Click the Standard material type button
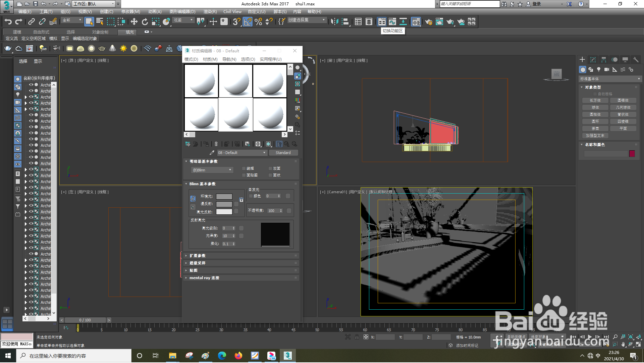 tap(283, 153)
